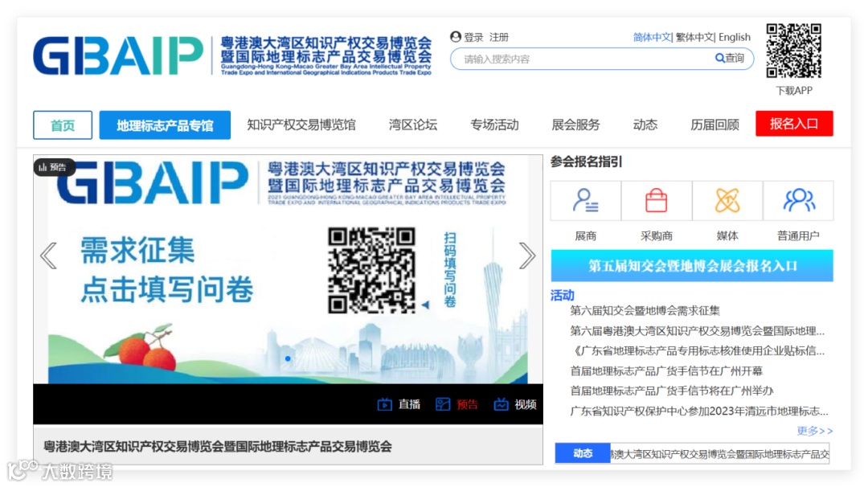This screenshot has height=487, width=868.
Task: Click the banner caption 粤港澳大湾区知识产权交易博览会暨国际地理标志产品交易博览会
Action: click(218, 447)
